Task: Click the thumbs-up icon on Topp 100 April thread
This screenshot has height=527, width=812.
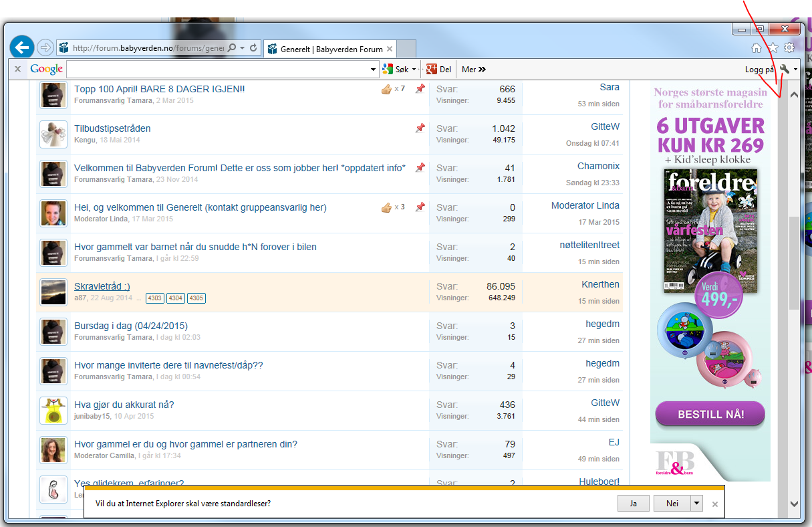Action: coord(386,89)
